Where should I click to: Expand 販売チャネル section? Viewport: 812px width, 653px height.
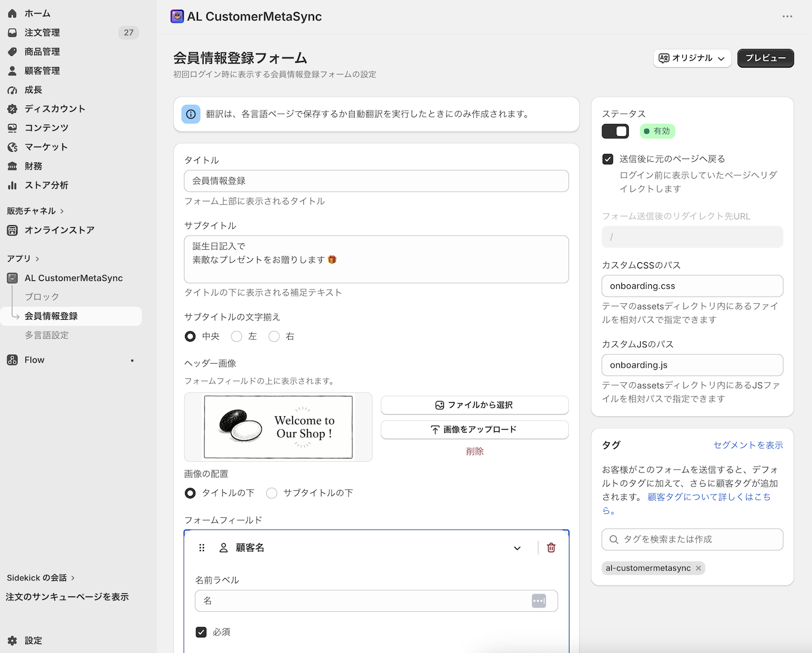pyautogui.click(x=36, y=211)
